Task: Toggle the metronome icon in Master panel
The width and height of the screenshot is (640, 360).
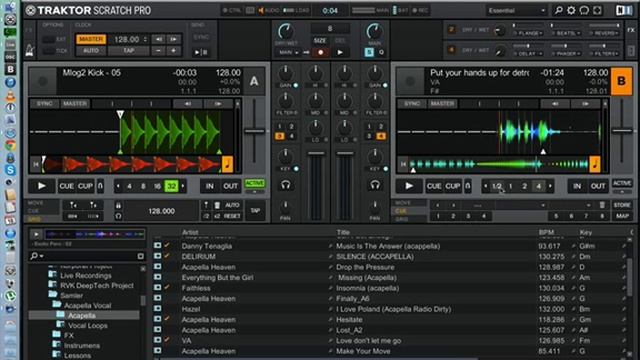Action: pyautogui.click(x=30, y=51)
